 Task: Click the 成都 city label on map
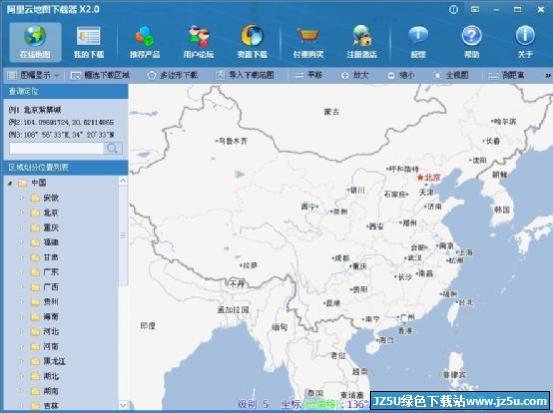(x=342, y=258)
